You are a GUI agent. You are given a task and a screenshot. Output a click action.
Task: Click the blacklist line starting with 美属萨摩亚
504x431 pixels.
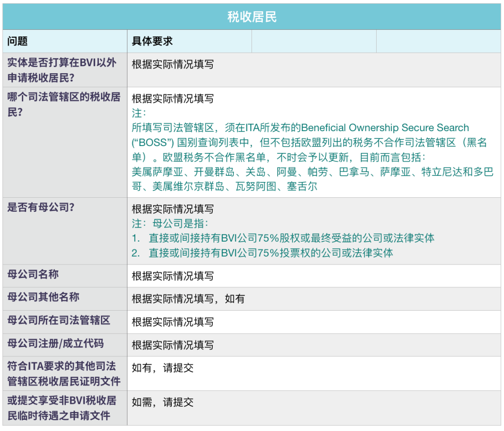[312, 172]
